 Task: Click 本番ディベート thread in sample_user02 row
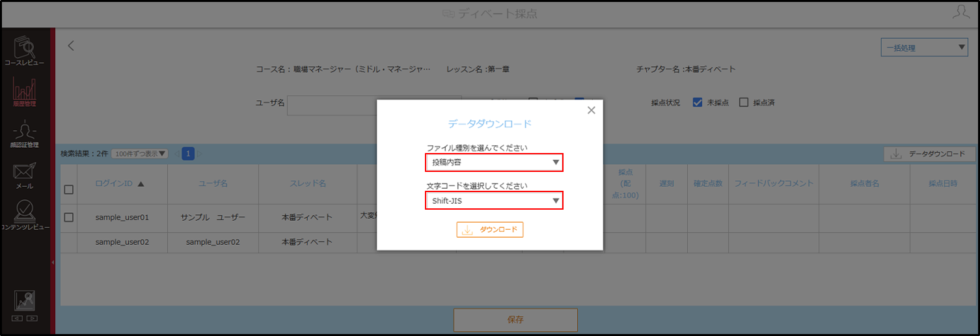pos(307,242)
